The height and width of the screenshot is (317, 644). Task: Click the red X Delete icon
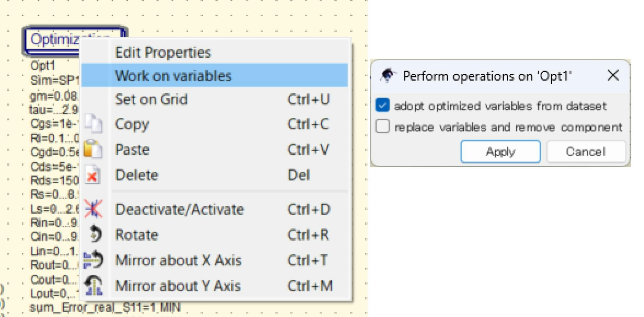point(93,175)
